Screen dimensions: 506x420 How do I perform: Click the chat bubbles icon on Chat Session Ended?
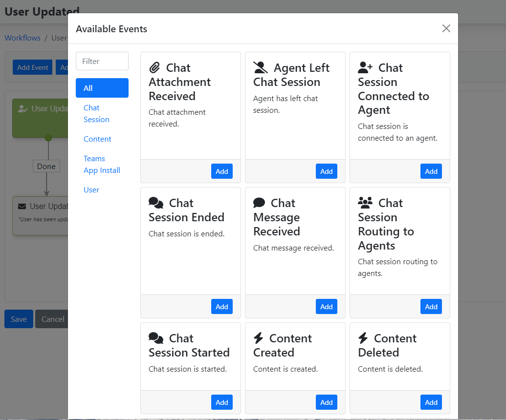click(156, 203)
